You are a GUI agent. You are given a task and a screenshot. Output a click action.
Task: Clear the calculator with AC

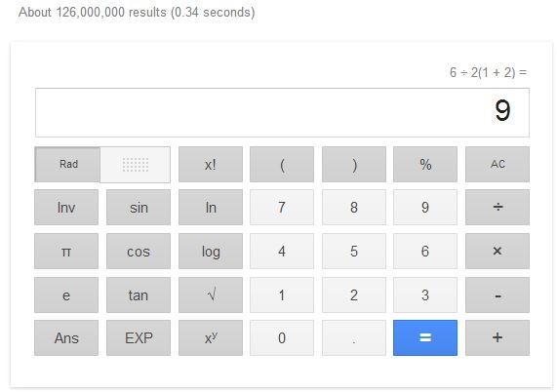(497, 165)
